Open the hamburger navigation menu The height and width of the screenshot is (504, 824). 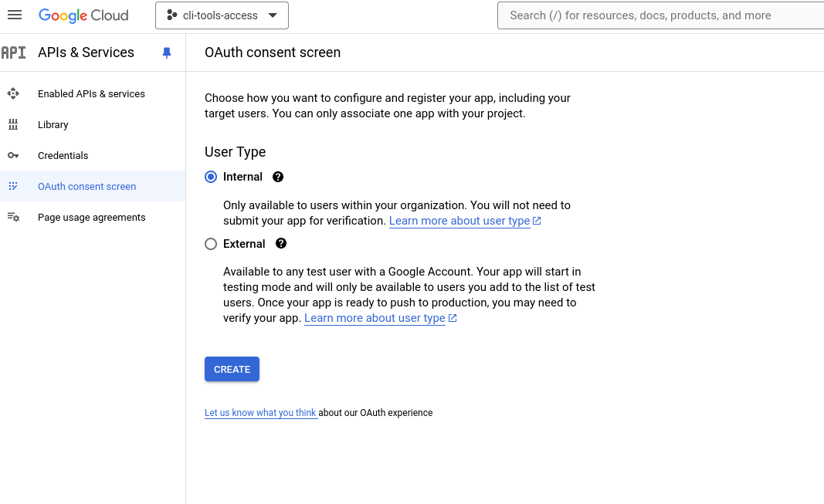pyautogui.click(x=15, y=15)
